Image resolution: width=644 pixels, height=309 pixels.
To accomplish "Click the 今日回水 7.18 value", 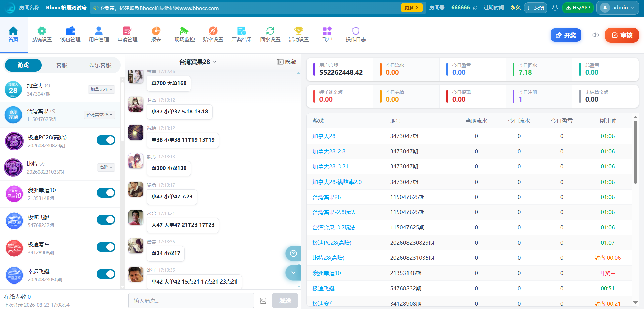I will [525, 72].
